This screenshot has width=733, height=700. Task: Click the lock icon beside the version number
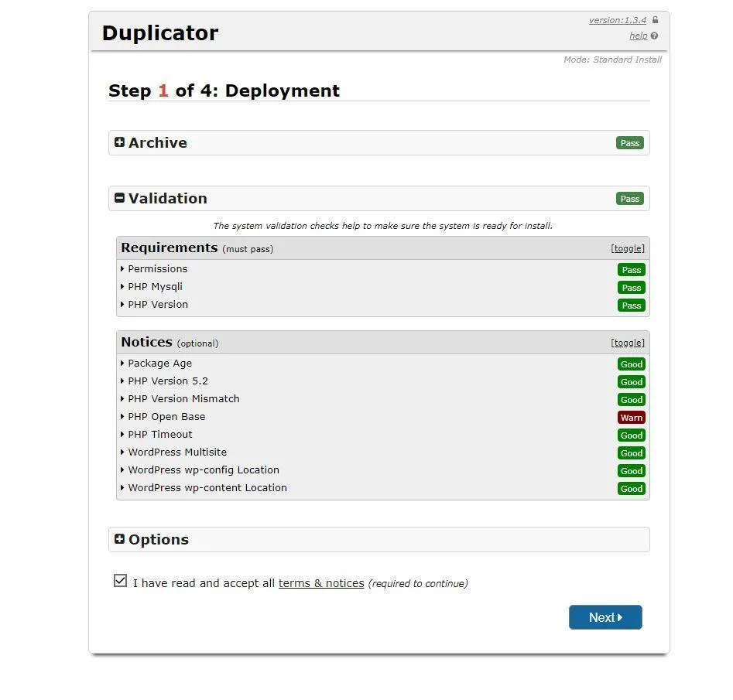655,19
